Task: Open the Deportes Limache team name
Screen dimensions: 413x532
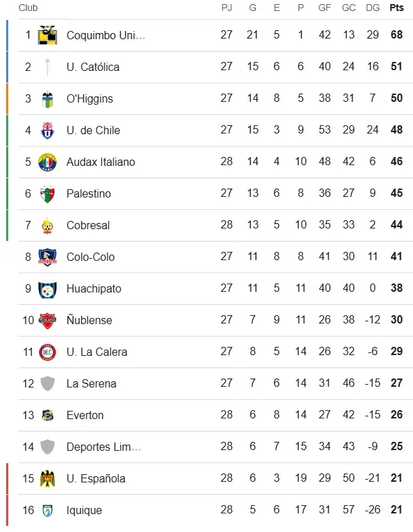Action: tap(103, 447)
